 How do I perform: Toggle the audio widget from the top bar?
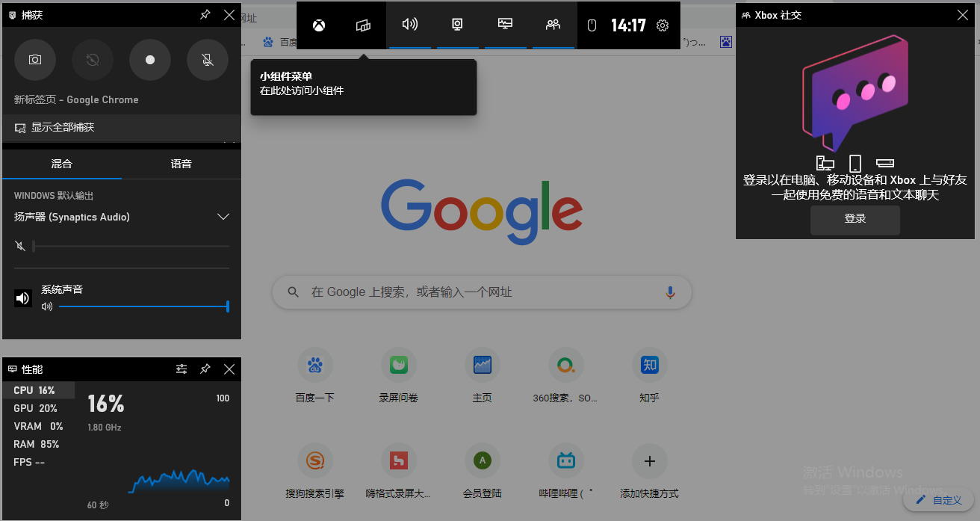point(410,25)
